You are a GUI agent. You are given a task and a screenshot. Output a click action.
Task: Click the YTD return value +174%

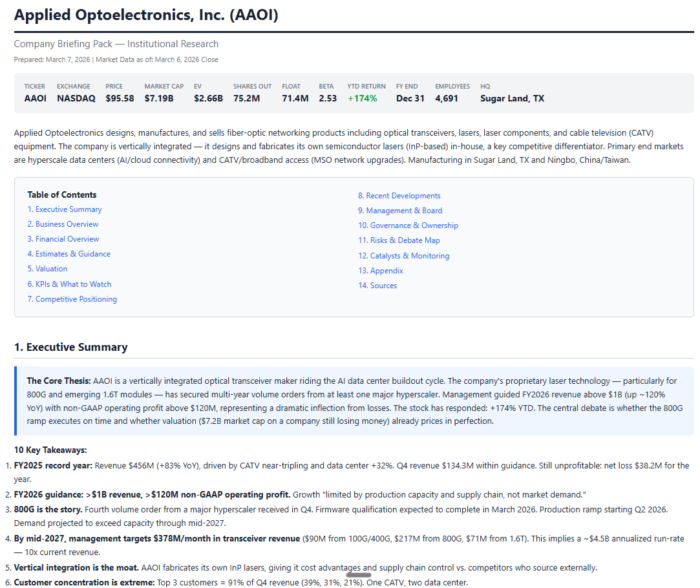tap(363, 99)
